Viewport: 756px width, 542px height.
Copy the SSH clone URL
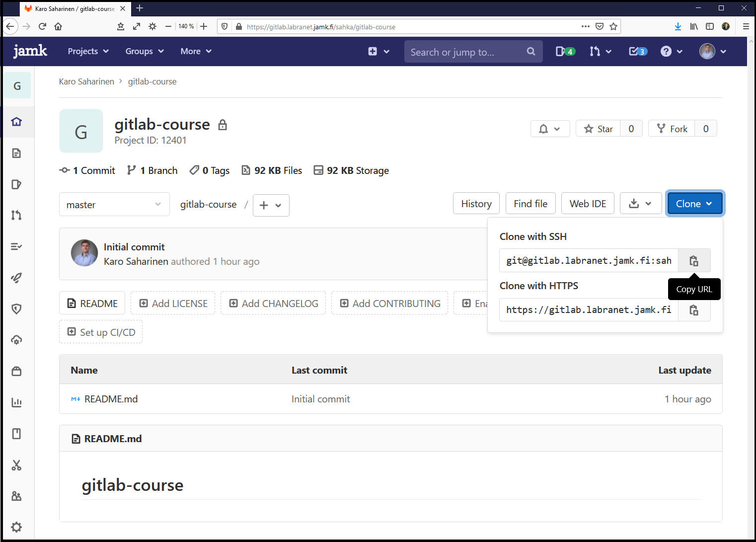click(694, 261)
